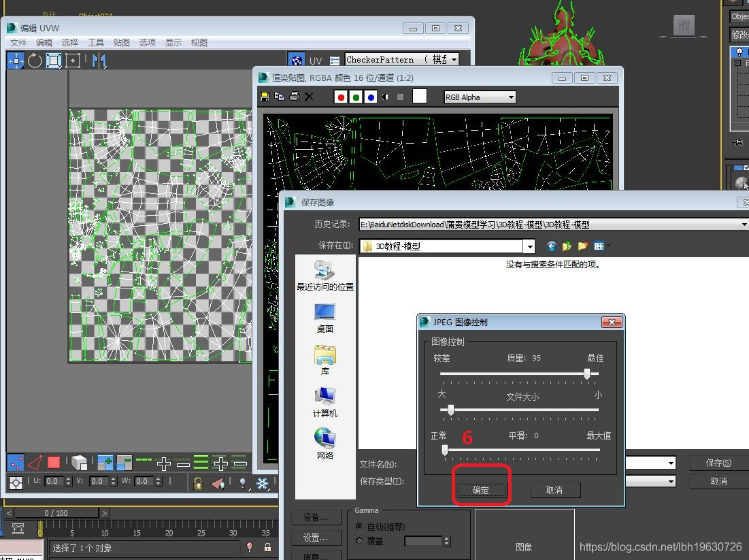Viewport: 749px width, 560px height.
Task: Click the absolute/offset mode icon left of U field
Action: pos(16,482)
